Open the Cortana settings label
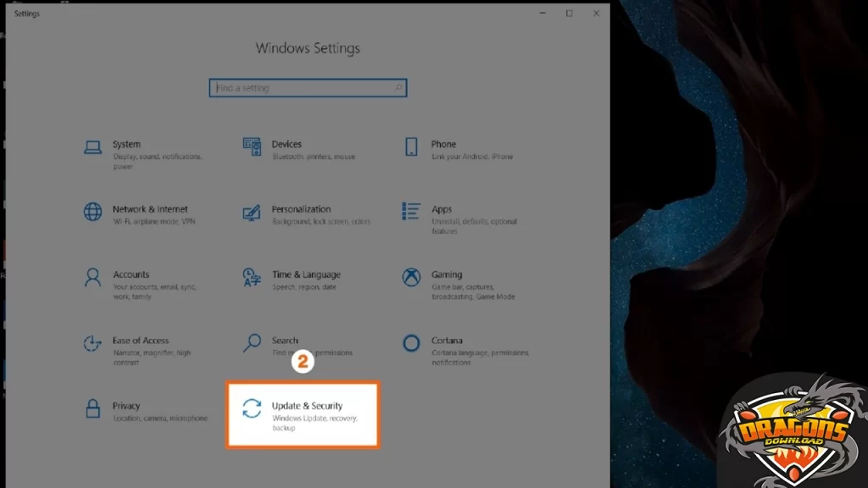The image size is (868, 488). pos(446,341)
